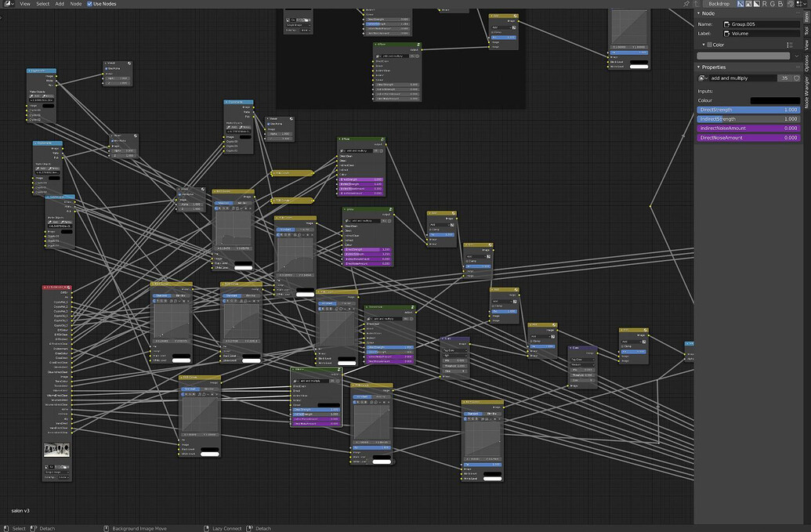
Task: Click the overlay toggle icon in the header
Action: 791,4
